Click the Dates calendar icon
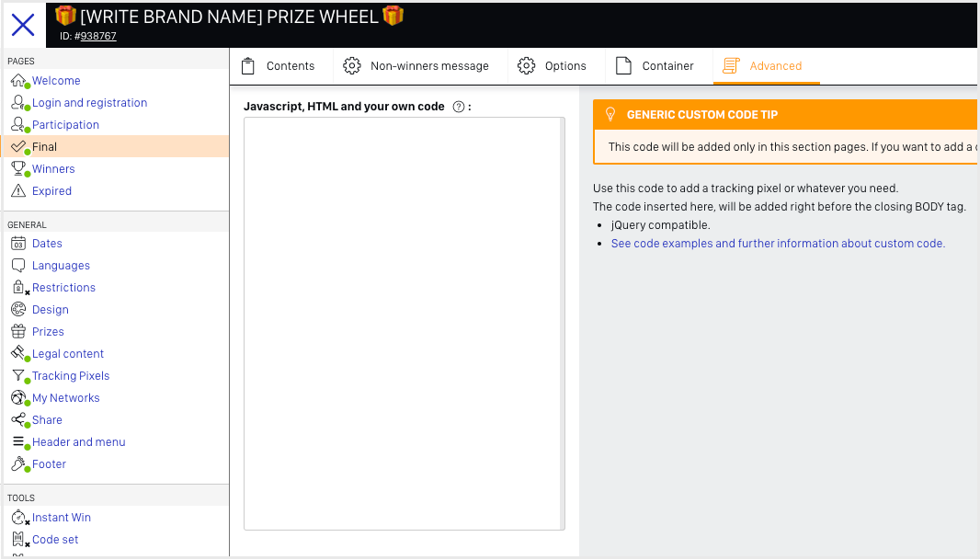Image resolution: width=980 pixels, height=560 pixels. [20, 243]
